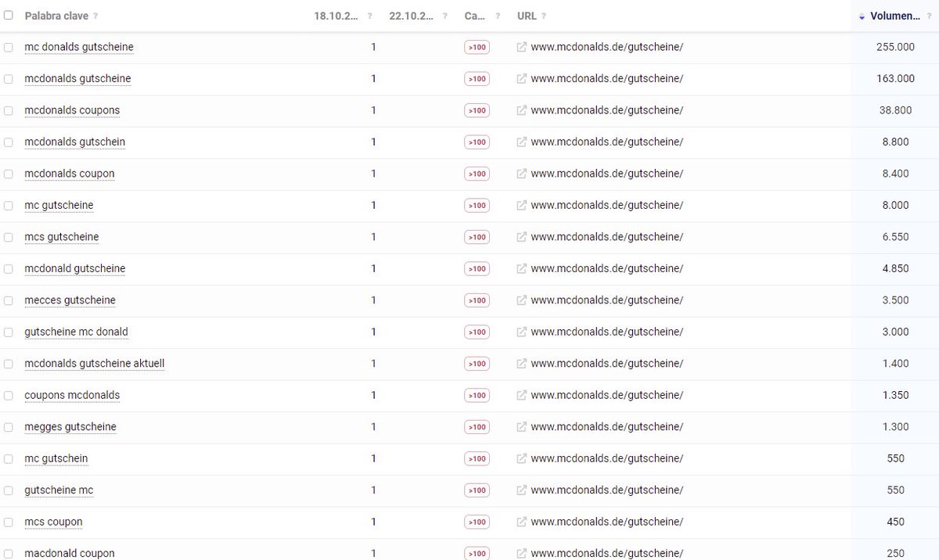Open external link icon for 'megges gutscheine' row
The width and height of the screenshot is (939, 560).
click(522, 427)
